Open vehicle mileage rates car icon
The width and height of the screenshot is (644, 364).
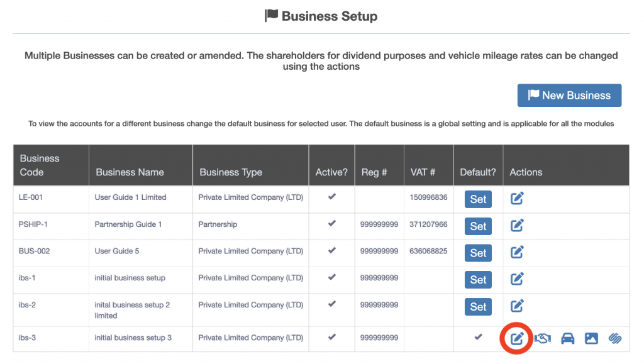point(567,339)
